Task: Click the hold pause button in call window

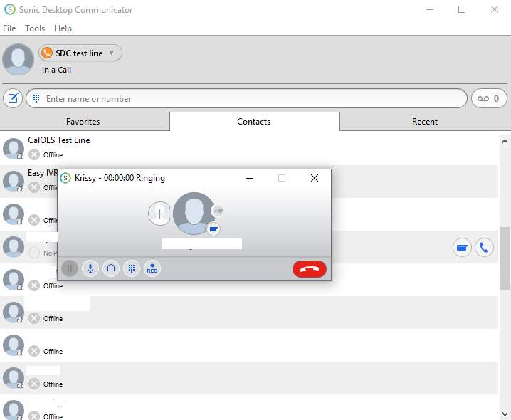Action: click(70, 268)
